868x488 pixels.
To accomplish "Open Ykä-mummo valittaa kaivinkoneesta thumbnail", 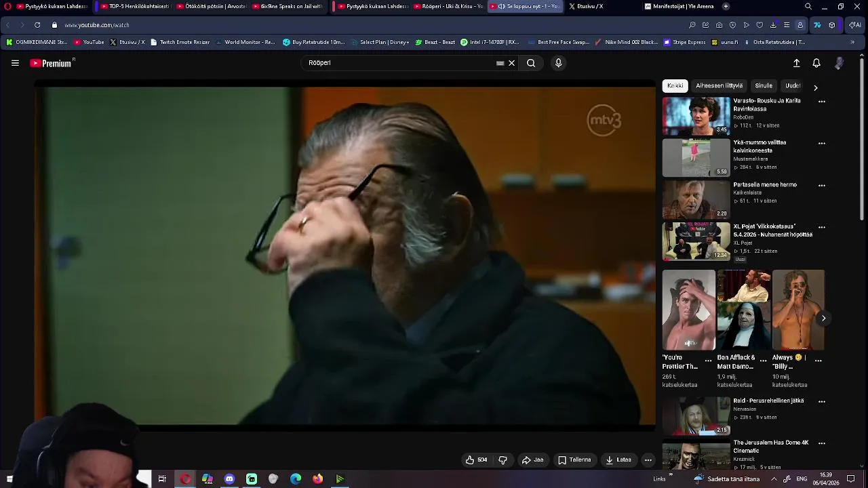I will click(696, 158).
